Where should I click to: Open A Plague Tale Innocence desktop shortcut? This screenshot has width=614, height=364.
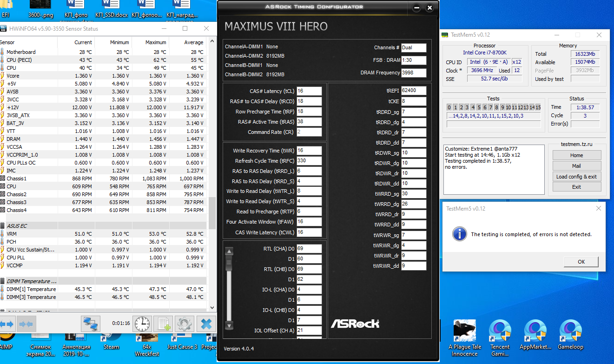[465, 338]
